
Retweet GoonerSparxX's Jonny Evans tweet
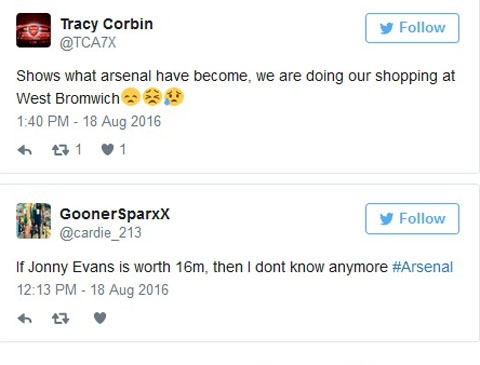(x=60, y=319)
